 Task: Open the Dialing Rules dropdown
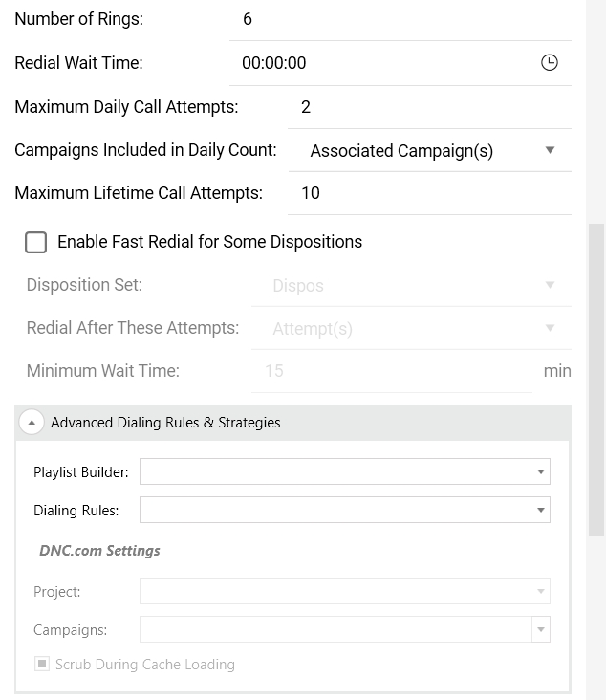344,510
